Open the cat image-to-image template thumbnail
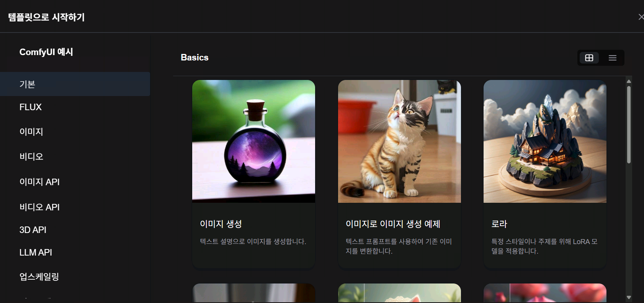 399,141
